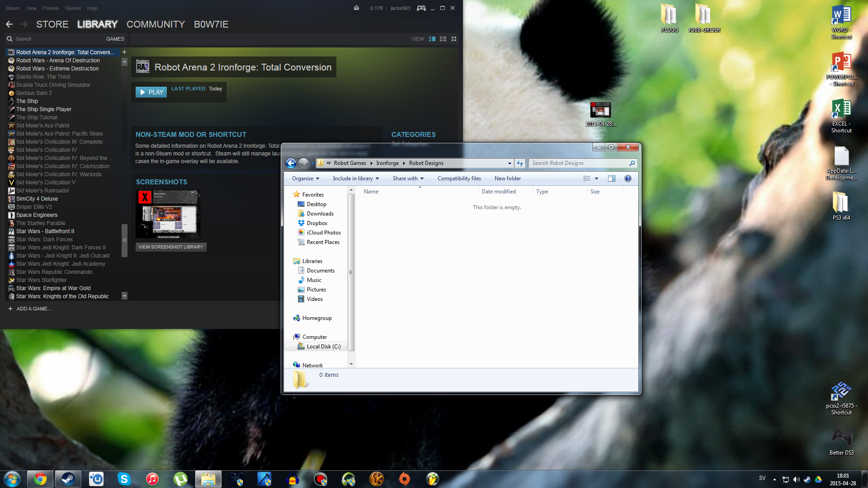
Task: Click Explorer refresh button in address bar
Action: click(x=520, y=163)
